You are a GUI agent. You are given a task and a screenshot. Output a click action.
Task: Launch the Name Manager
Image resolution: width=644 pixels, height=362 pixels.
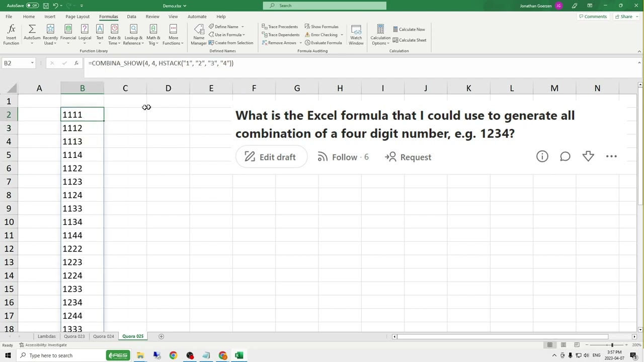click(x=199, y=35)
